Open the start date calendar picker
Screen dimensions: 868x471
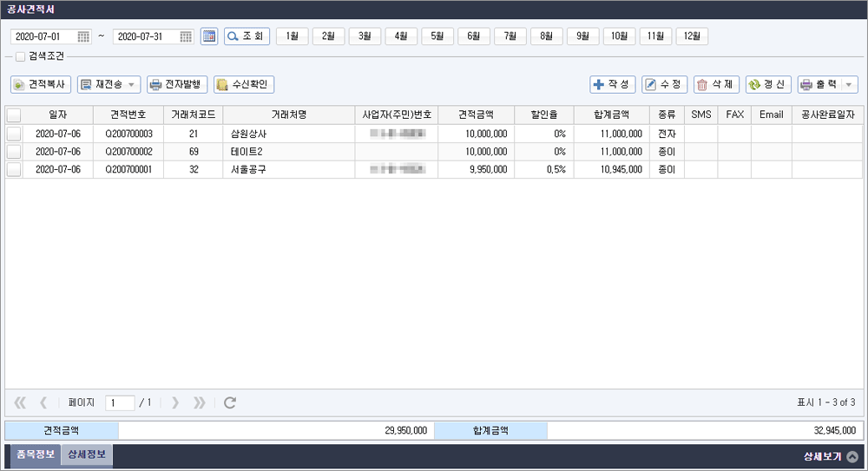(x=83, y=36)
